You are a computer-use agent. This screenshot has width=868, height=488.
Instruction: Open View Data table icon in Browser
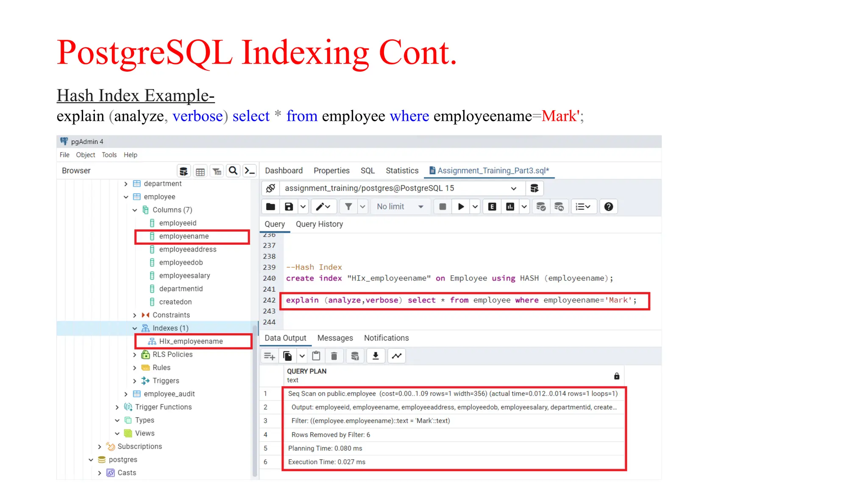coord(200,171)
